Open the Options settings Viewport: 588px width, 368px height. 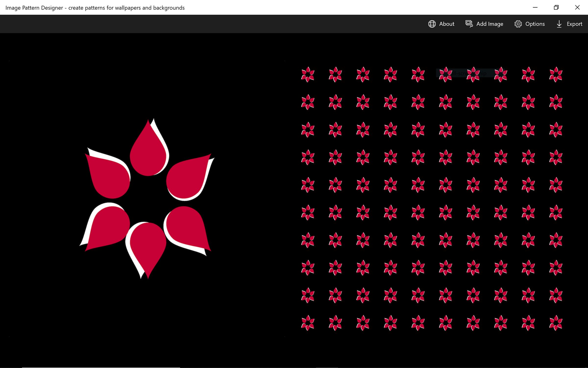click(535, 24)
